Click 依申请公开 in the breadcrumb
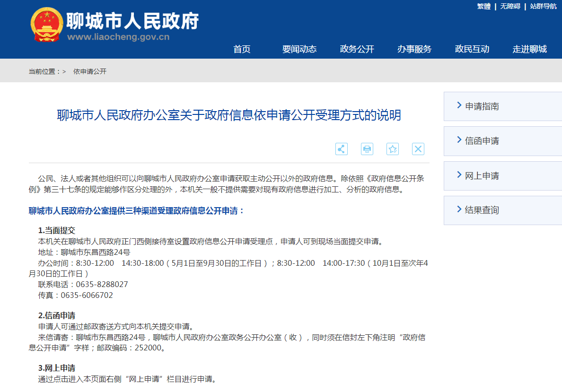Screen dimensions: 562x392 (89, 71)
